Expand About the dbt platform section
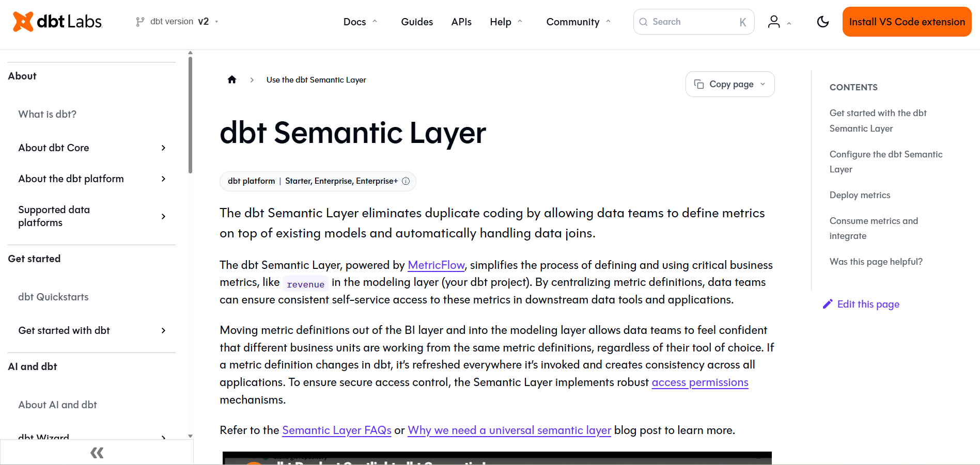Image resolution: width=980 pixels, height=465 pixels. point(92,179)
